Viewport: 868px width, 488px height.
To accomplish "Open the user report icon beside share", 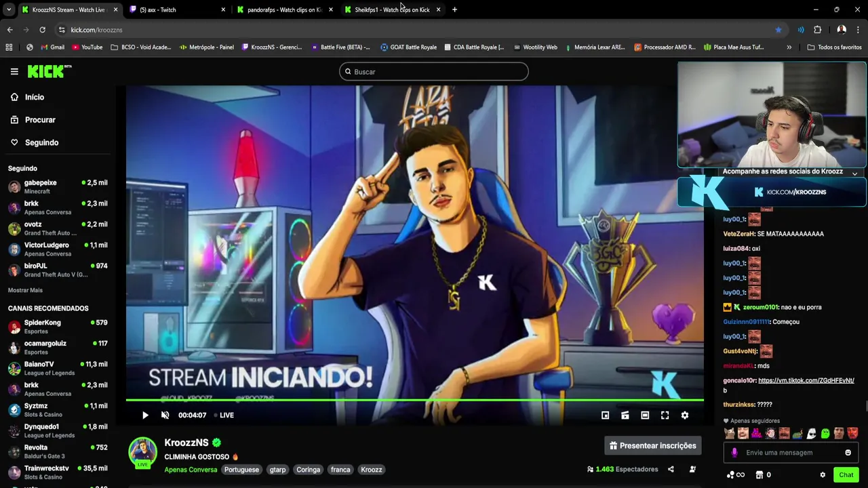I will [692, 469].
